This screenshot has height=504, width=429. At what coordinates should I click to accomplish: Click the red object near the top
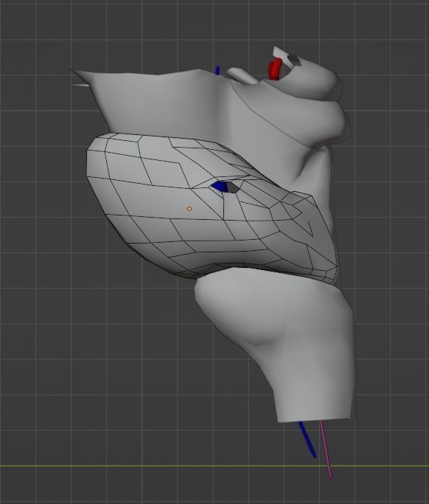tap(274, 69)
